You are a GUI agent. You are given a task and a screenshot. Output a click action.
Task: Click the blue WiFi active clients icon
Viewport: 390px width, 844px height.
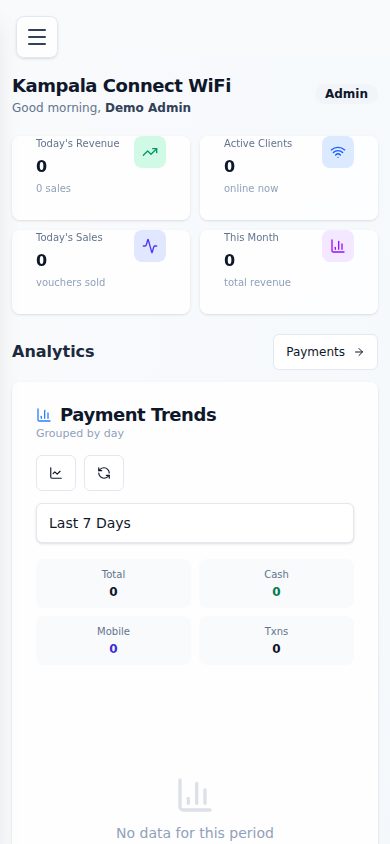click(x=338, y=152)
